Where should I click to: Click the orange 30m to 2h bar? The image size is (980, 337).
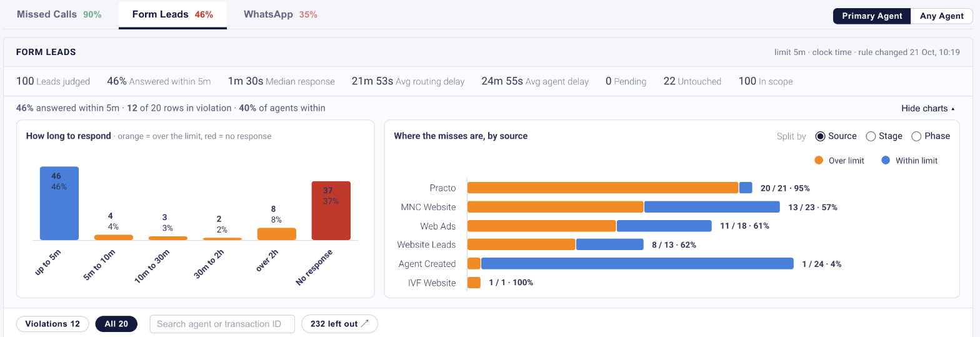click(222, 239)
